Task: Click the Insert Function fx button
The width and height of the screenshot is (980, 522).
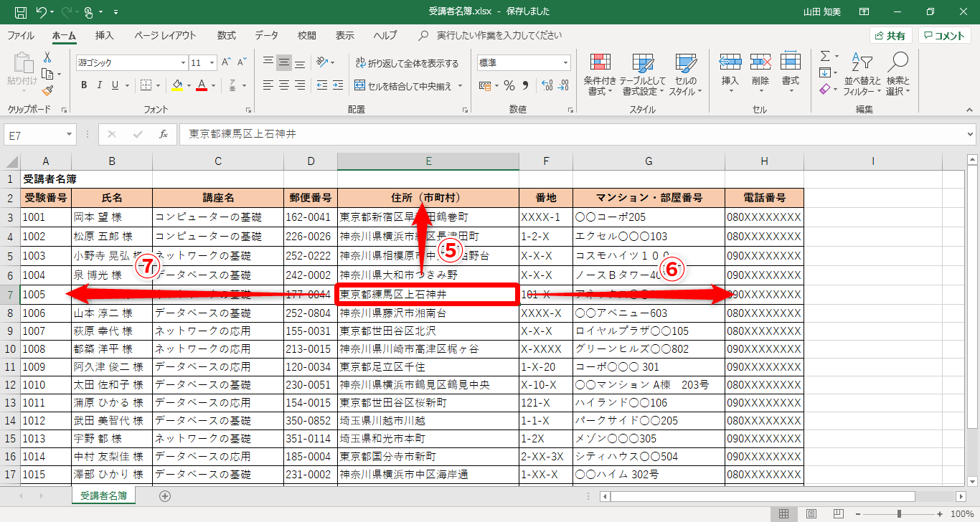Action: [164, 134]
